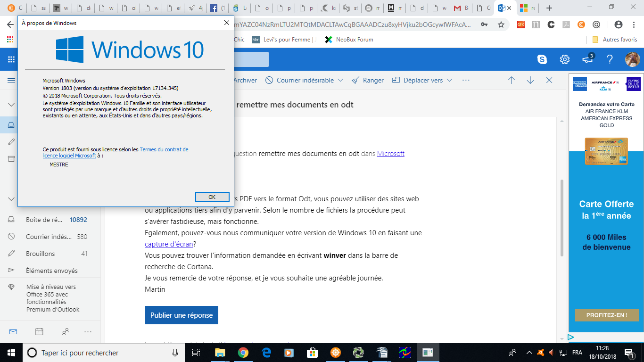
Task: Bookmark page with the star icon
Action: coord(501,25)
